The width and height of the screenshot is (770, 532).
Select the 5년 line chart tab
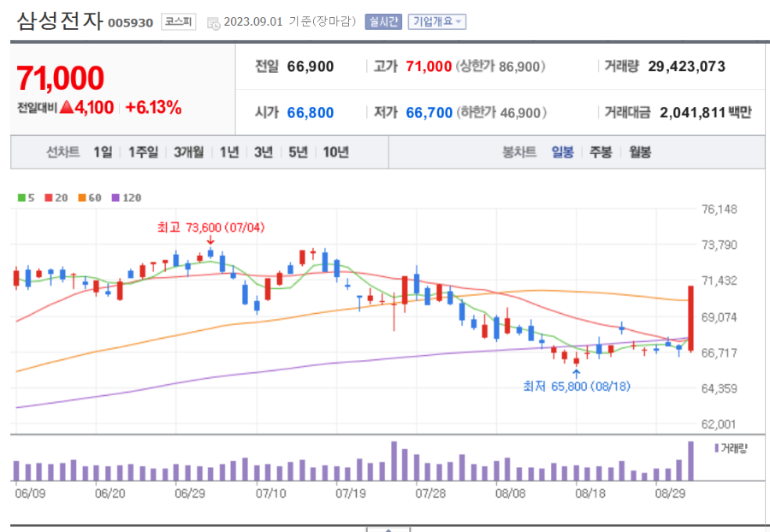tap(298, 152)
